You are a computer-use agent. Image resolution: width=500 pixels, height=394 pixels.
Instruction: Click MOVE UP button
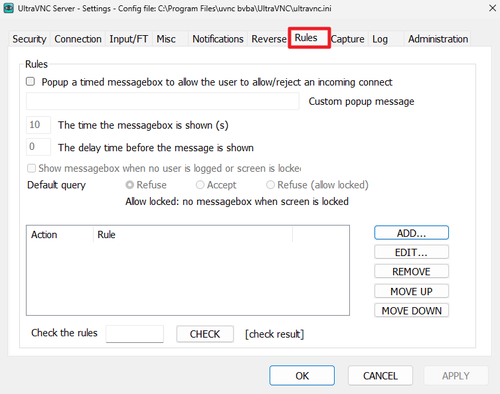411,291
